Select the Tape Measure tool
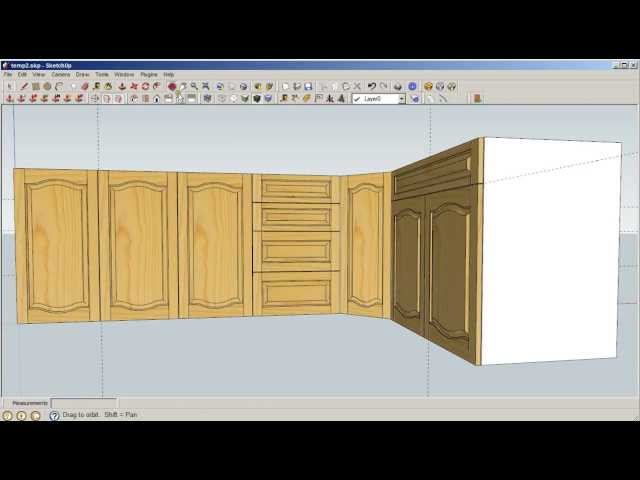 pyautogui.click(x=97, y=86)
